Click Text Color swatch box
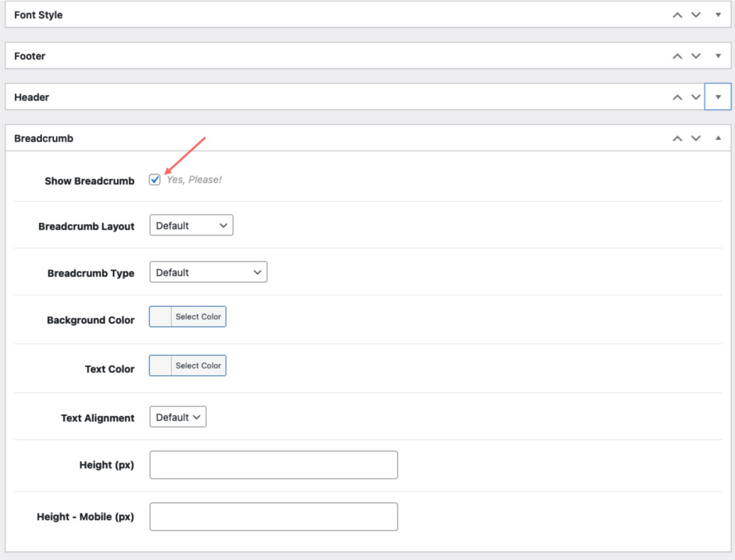 click(x=160, y=366)
